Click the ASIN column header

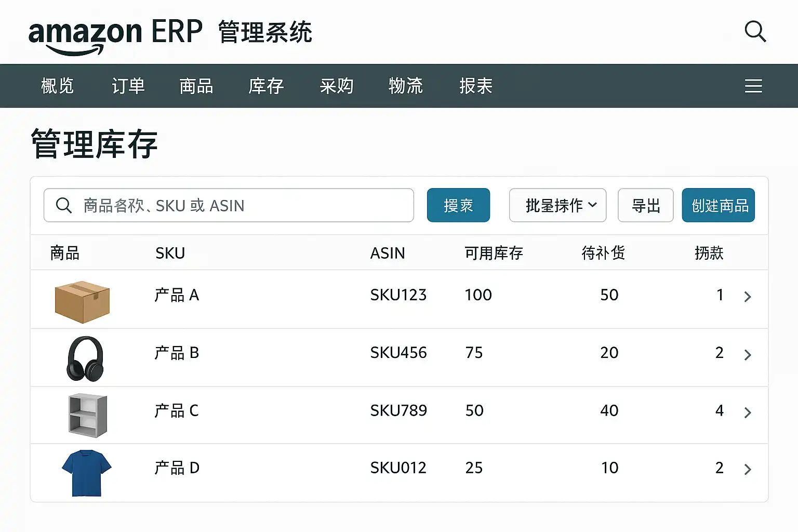pos(388,253)
